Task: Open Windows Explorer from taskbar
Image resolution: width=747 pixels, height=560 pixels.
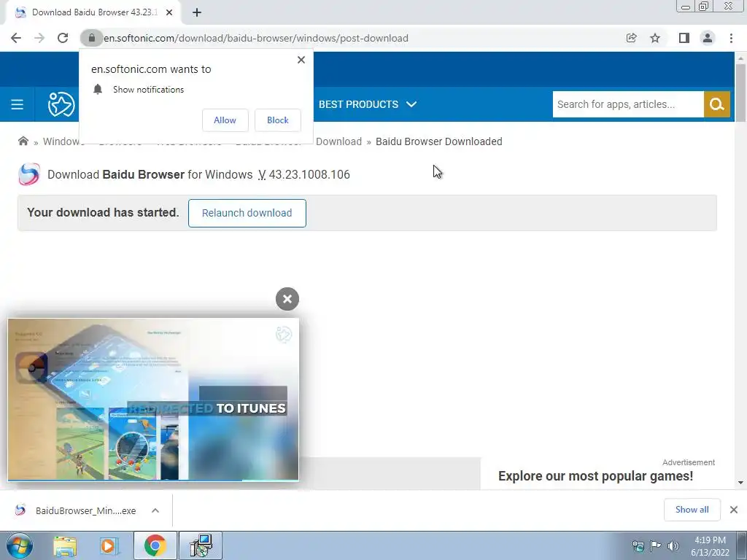Action: [x=65, y=545]
